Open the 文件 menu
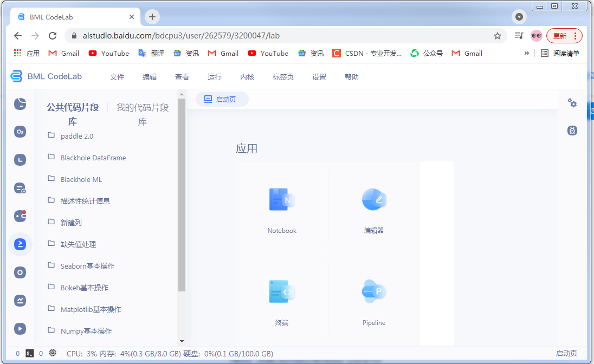The height and width of the screenshot is (364, 594). click(117, 77)
